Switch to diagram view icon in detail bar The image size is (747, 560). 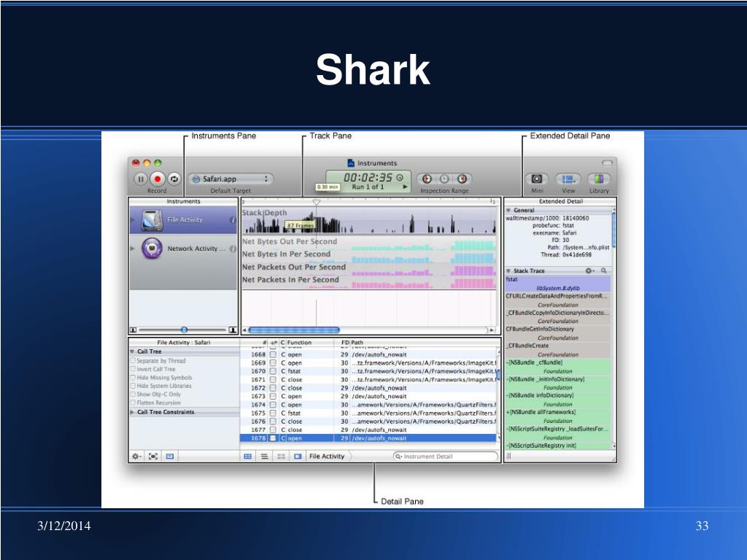(281, 456)
